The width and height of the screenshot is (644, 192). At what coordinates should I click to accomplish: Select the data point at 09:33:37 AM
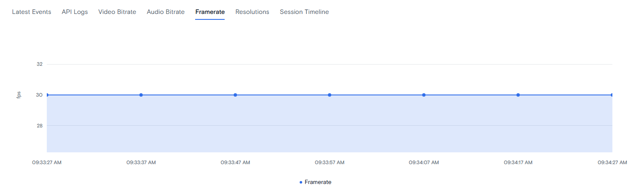point(141,95)
